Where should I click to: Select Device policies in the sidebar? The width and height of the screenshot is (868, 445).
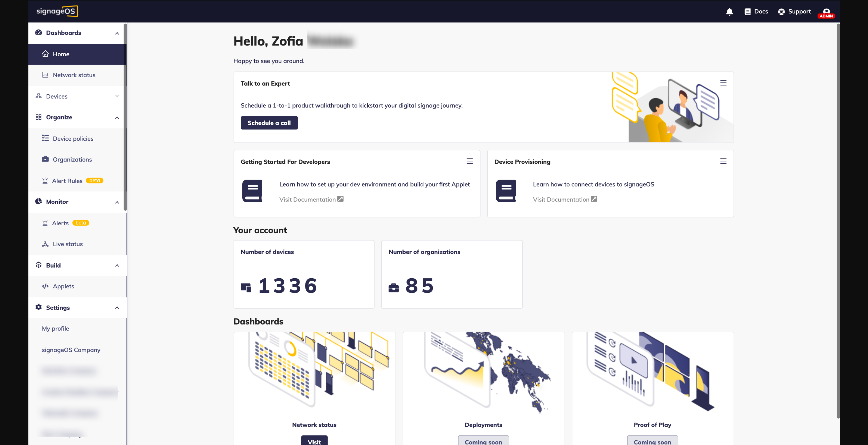click(73, 139)
